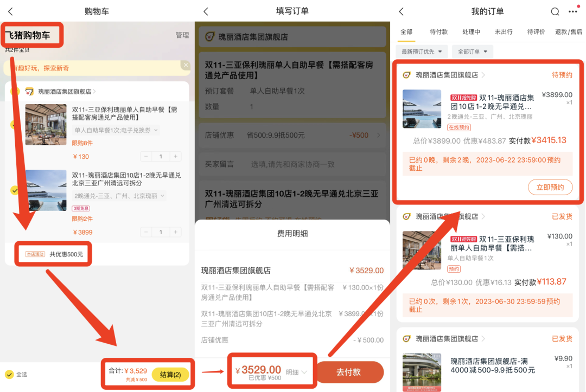The width and height of the screenshot is (586, 392).
Task: Tap 管理 in shopping cart
Action: point(182,35)
